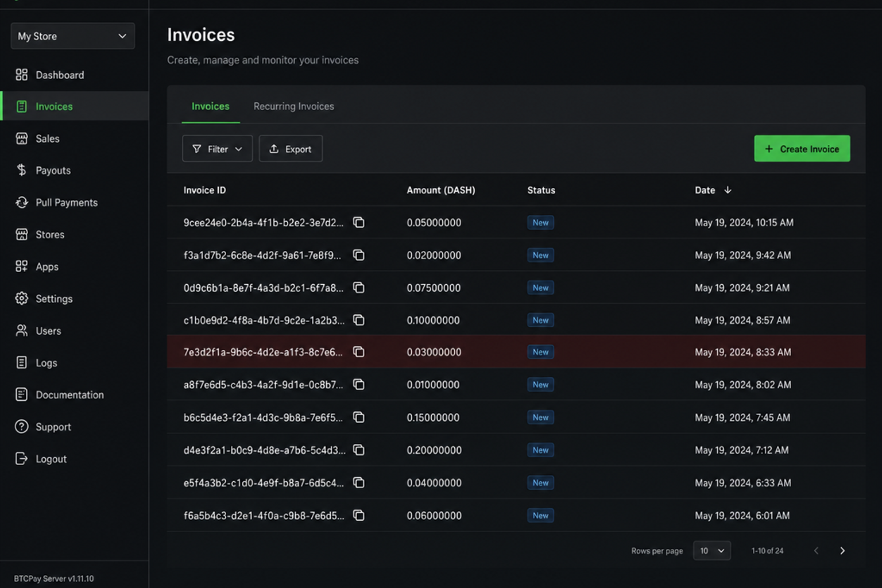Open invoice 9cee24e0-2b4a-4f1b row
This screenshot has height=588, width=882.
(x=516, y=222)
